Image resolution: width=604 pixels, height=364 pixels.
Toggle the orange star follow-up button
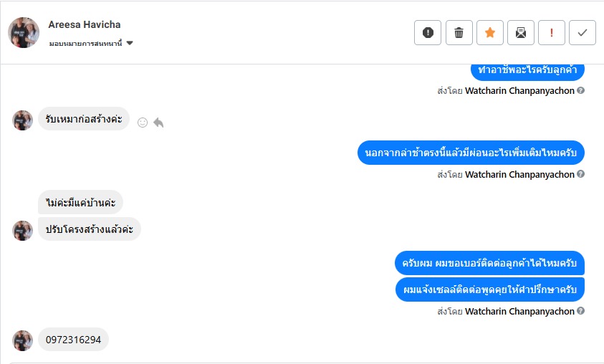point(490,32)
